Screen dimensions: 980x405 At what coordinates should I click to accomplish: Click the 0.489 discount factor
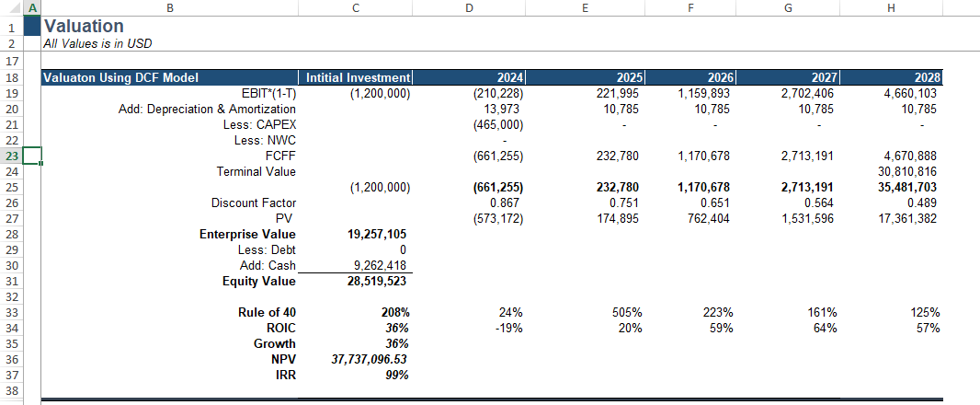click(924, 202)
